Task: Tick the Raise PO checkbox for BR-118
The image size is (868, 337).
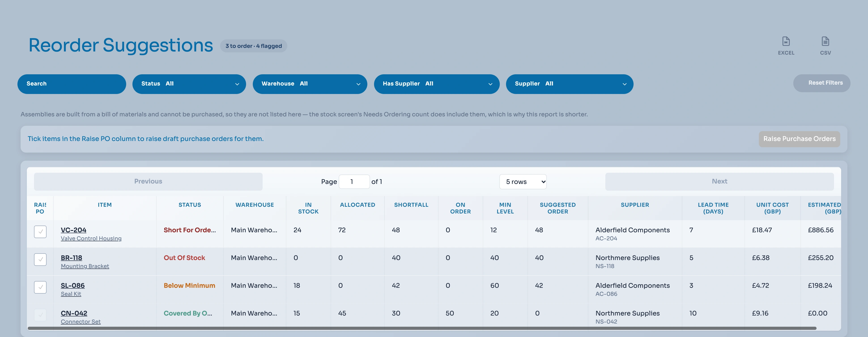Action: click(40, 260)
